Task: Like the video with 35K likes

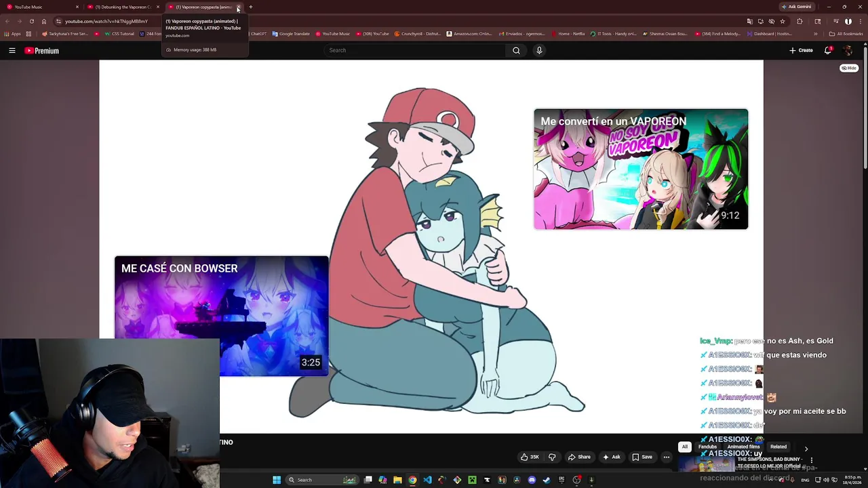Action: coord(530,457)
